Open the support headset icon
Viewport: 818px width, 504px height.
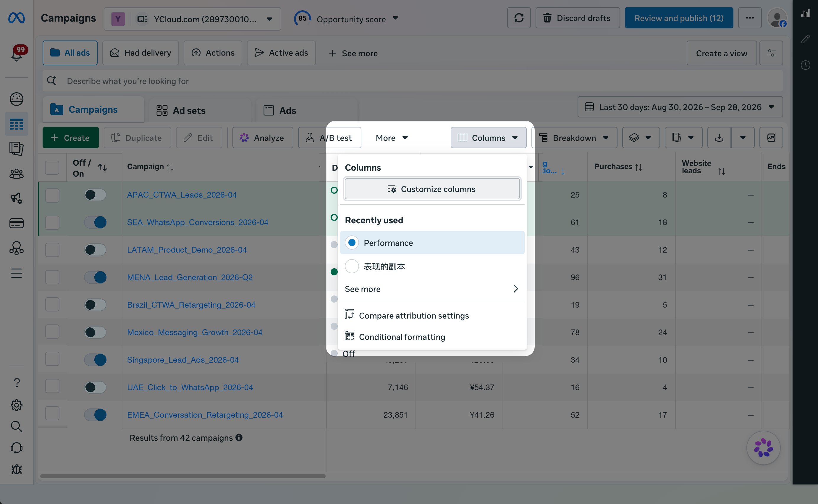coord(16,448)
